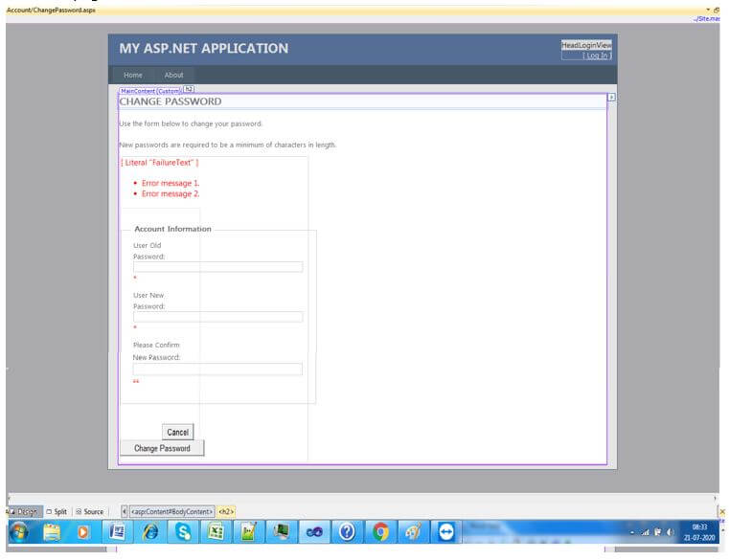The image size is (729, 560).
Task: Click the horizontal scrollbar right arrow
Action: (x=715, y=498)
